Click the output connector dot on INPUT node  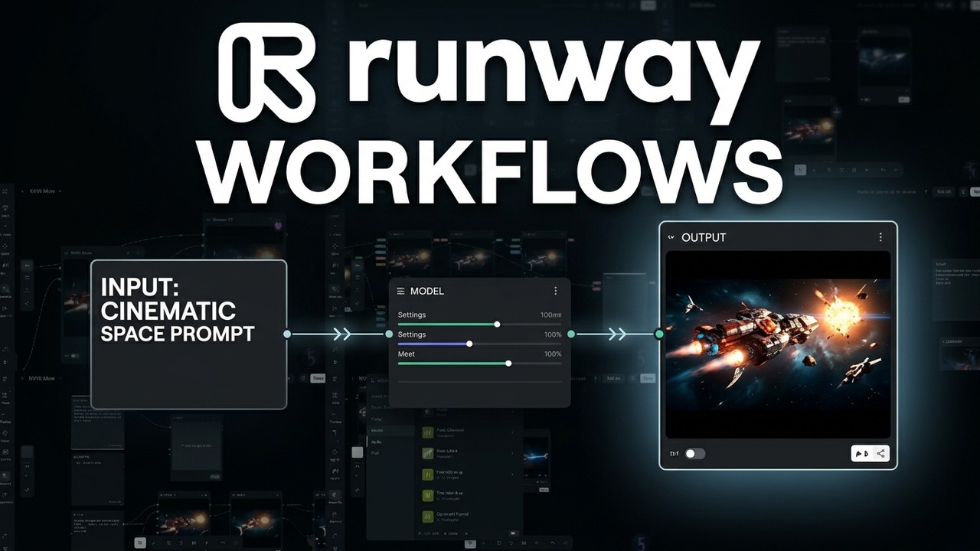coord(287,334)
